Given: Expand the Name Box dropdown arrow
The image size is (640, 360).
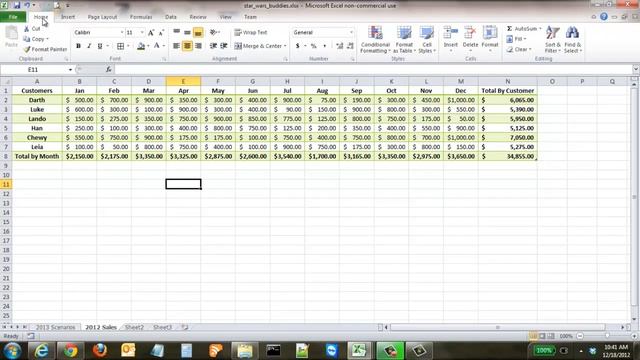Looking at the screenshot, I should (70, 70).
